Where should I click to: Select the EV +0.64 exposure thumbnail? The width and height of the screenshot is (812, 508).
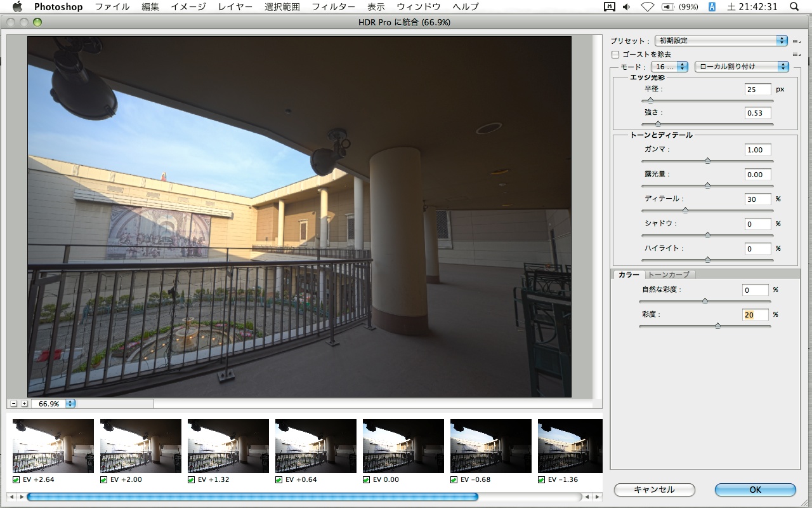point(315,446)
